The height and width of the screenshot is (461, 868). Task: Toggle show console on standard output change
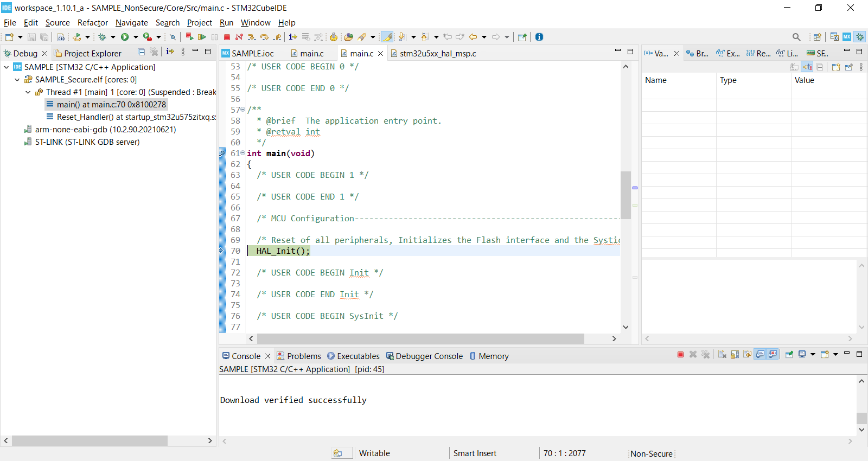[761, 355]
